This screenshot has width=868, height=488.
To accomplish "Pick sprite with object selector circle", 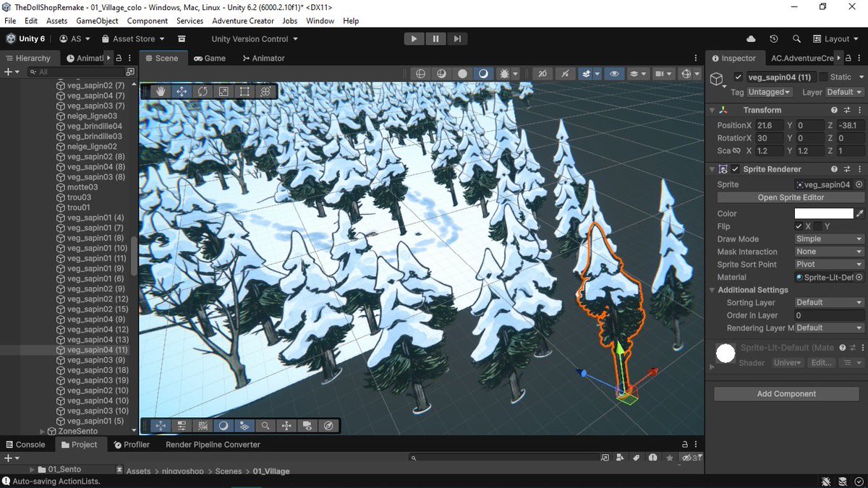I will click(859, 185).
